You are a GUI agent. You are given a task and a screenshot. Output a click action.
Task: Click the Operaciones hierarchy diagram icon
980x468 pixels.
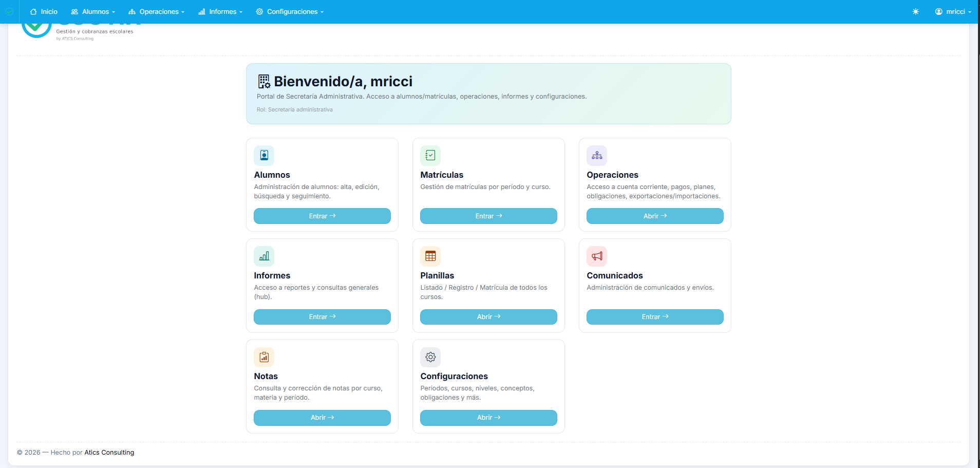tap(597, 155)
